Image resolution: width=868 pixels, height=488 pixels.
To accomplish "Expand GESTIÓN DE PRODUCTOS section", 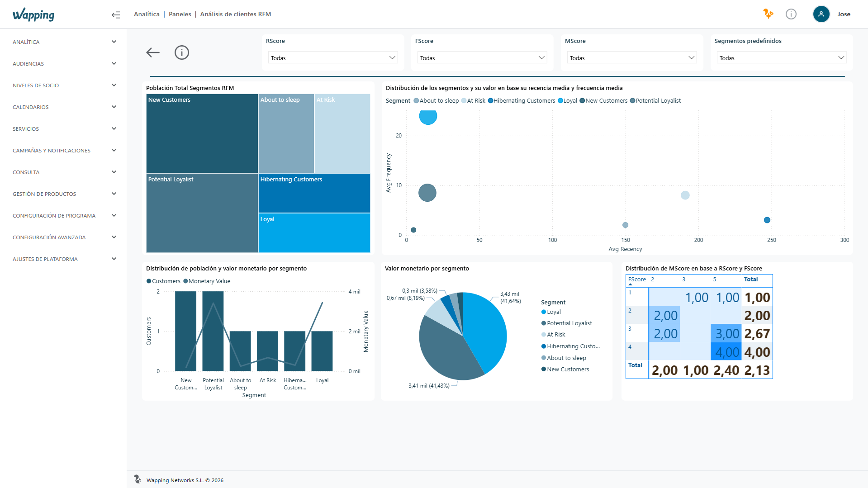I will [63, 194].
